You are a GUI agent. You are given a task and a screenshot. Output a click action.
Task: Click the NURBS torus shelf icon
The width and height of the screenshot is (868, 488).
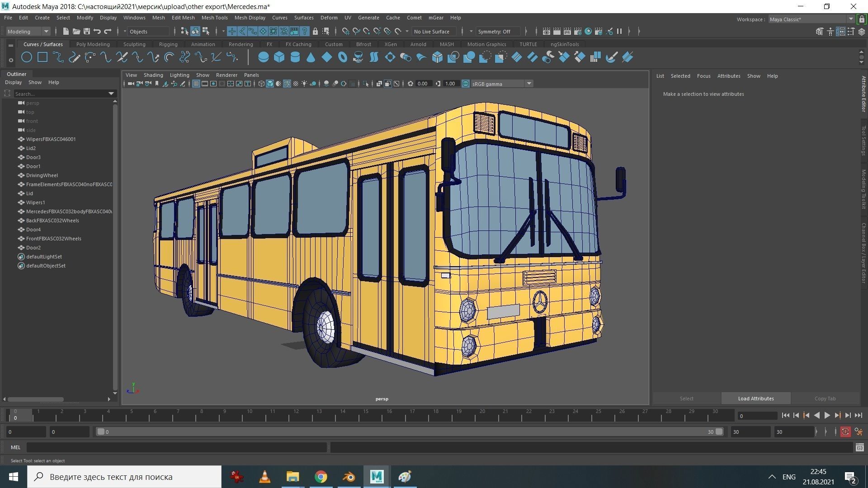click(342, 57)
